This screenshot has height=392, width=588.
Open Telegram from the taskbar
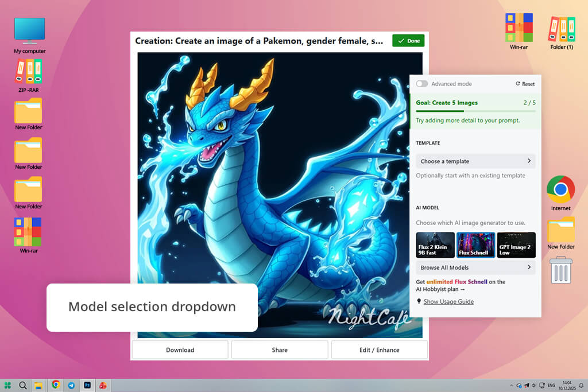(x=71, y=385)
